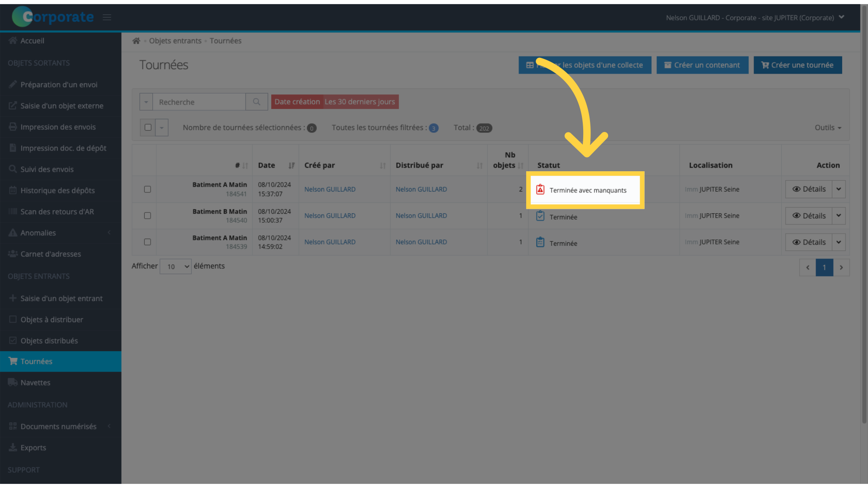Click the 'Terminée avec manquants' status icon
This screenshot has width=868, height=488.
[x=540, y=189]
